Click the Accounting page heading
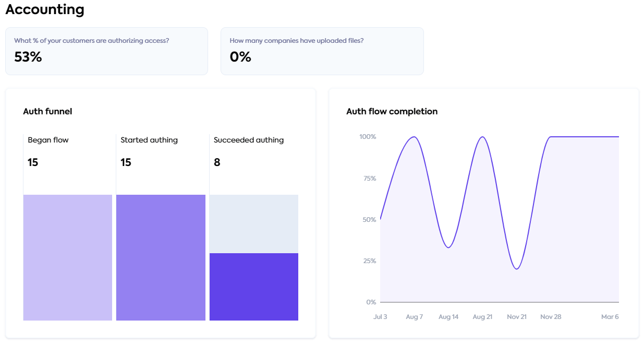 pyautogui.click(x=45, y=9)
